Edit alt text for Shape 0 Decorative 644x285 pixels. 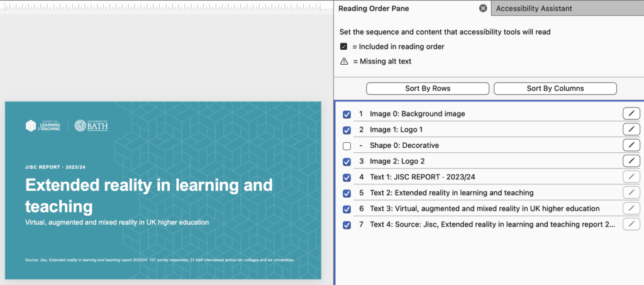tap(631, 145)
